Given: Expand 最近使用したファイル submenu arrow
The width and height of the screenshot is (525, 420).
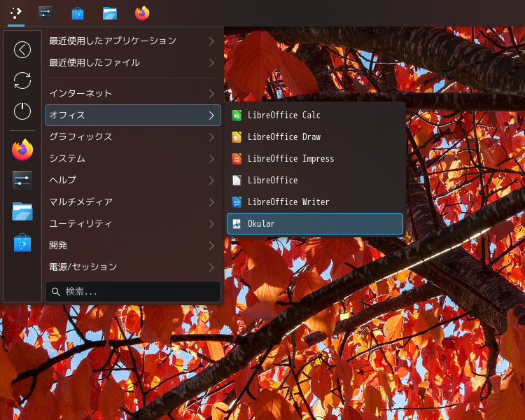Looking at the screenshot, I should [x=211, y=63].
